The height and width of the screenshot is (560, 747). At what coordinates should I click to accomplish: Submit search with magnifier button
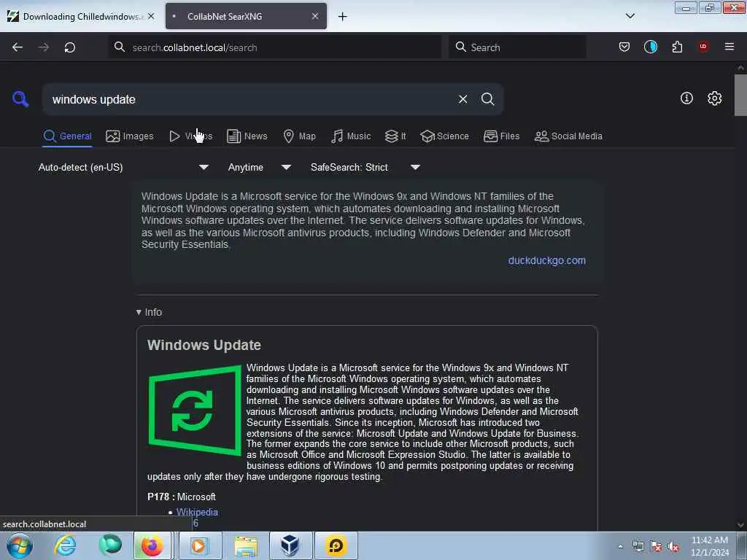487,99
